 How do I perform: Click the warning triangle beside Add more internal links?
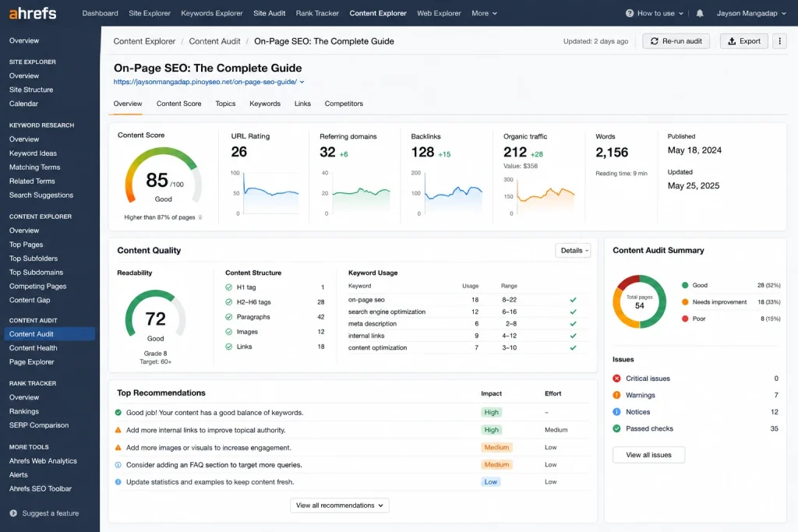tap(118, 430)
